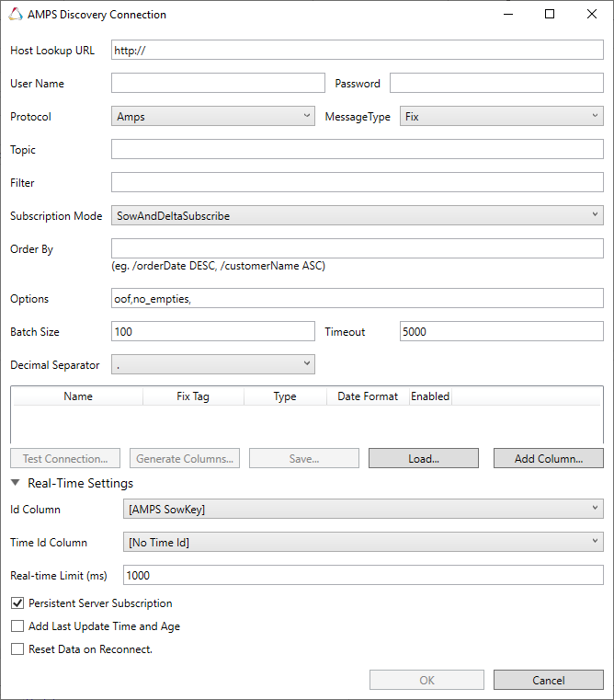The height and width of the screenshot is (700, 614).
Task: Click into the Topic text field
Action: click(357, 150)
